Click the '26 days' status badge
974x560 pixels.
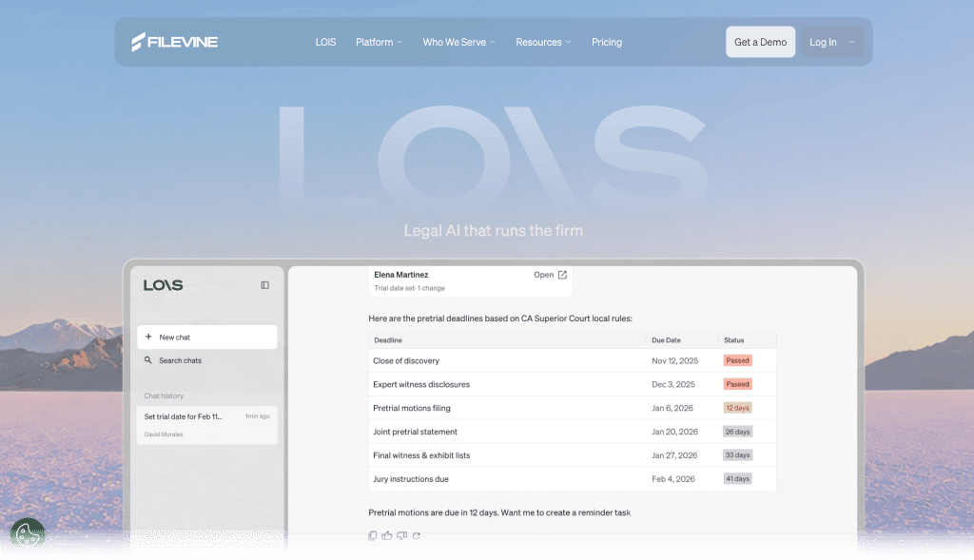(737, 432)
